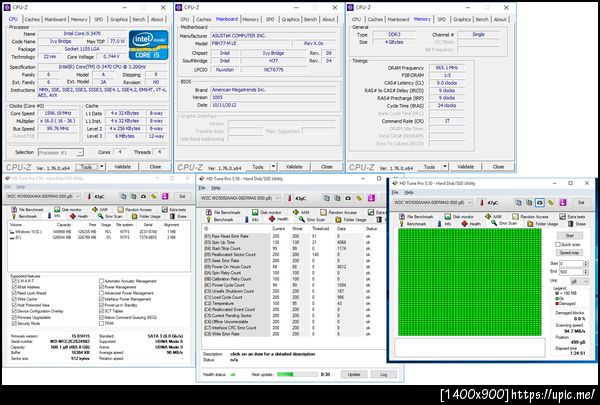
Task: Click camera screenshot icon in HD Tune Health window
Action: click(x=348, y=198)
